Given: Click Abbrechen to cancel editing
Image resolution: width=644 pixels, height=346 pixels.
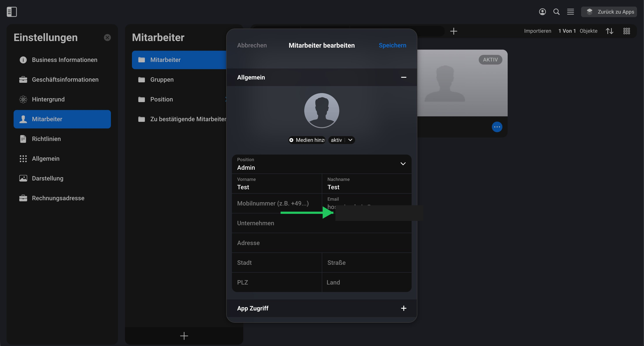Looking at the screenshot, I should coord(252,45).
